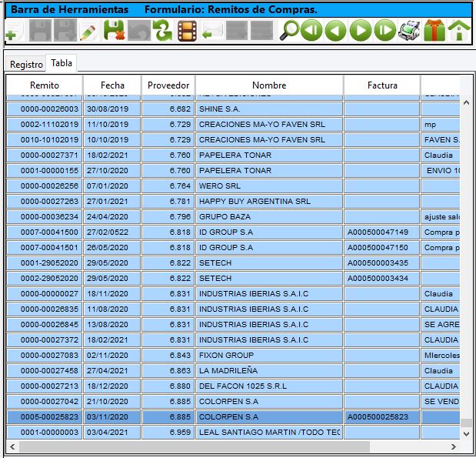Click the vertical scrollbar up arrow
Image resolution: width=476 pixels, height=458 pixels.
pyautogui.click(x=467, y=102)
